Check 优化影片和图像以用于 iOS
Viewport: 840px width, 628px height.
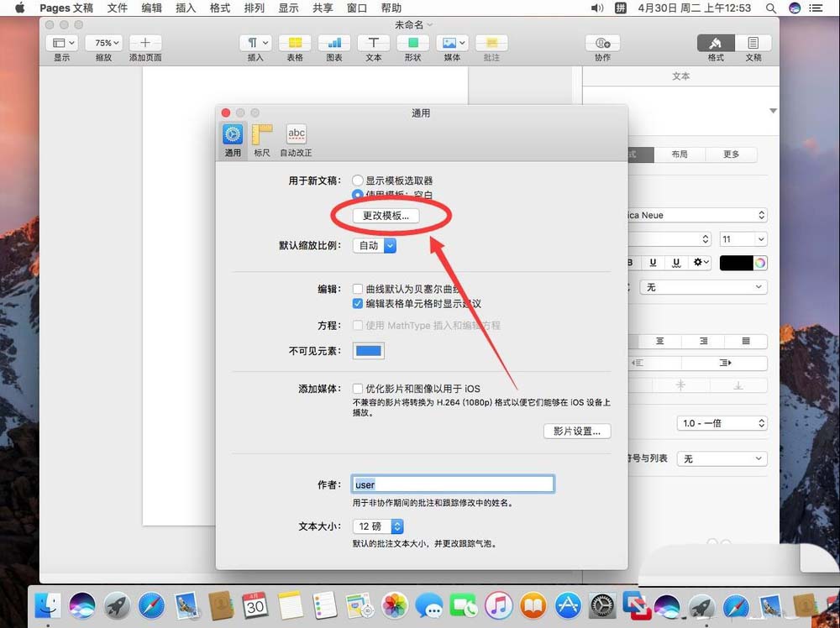click(358, 387)
